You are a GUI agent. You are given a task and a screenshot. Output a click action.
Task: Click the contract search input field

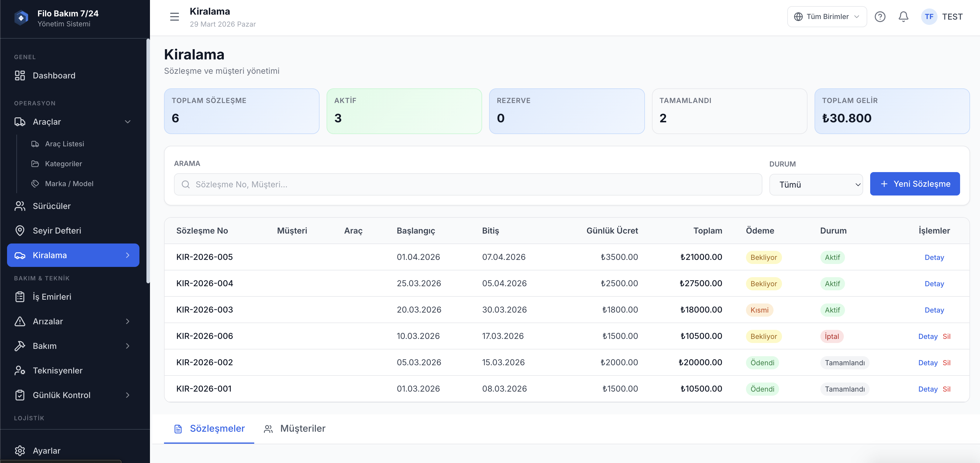(468, 185)
